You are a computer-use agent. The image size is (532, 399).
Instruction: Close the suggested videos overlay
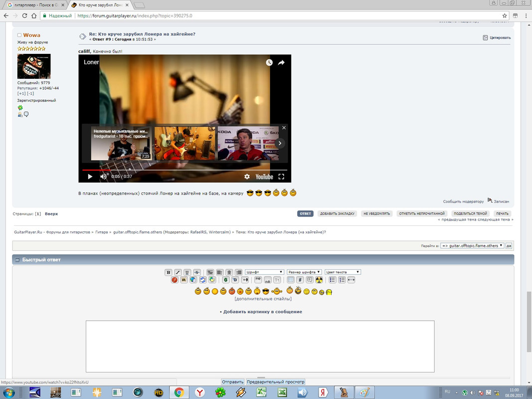click(284, 128)
